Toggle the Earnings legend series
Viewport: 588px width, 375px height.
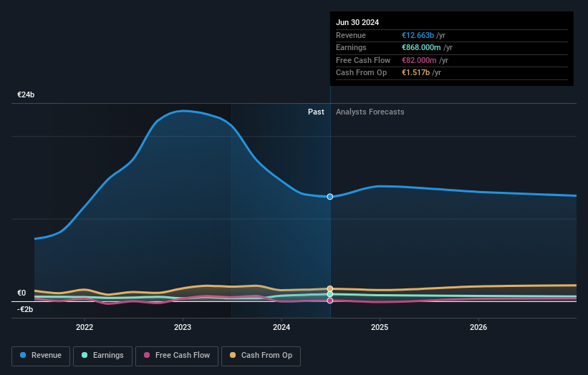(102, 356)
